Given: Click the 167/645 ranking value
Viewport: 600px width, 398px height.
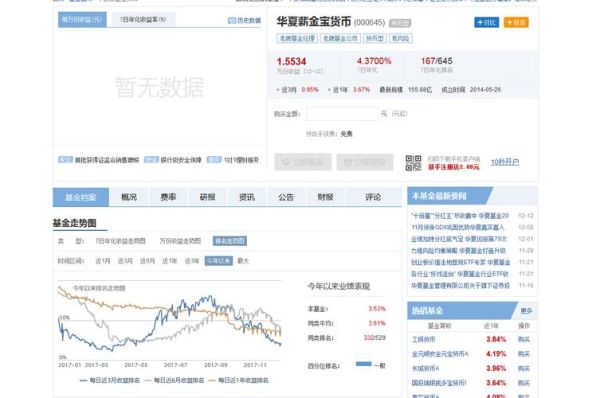Looking at the screenshot, I should coord(437,61).
